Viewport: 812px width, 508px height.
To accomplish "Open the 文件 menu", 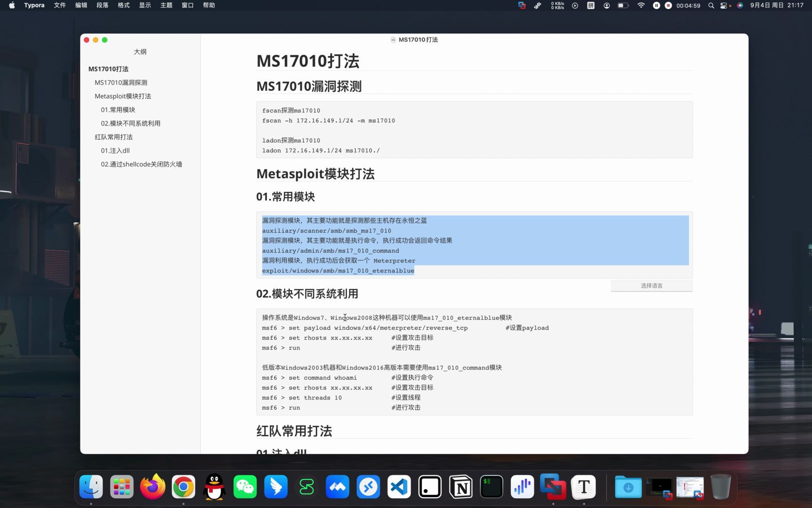I will tap(60, 5).
